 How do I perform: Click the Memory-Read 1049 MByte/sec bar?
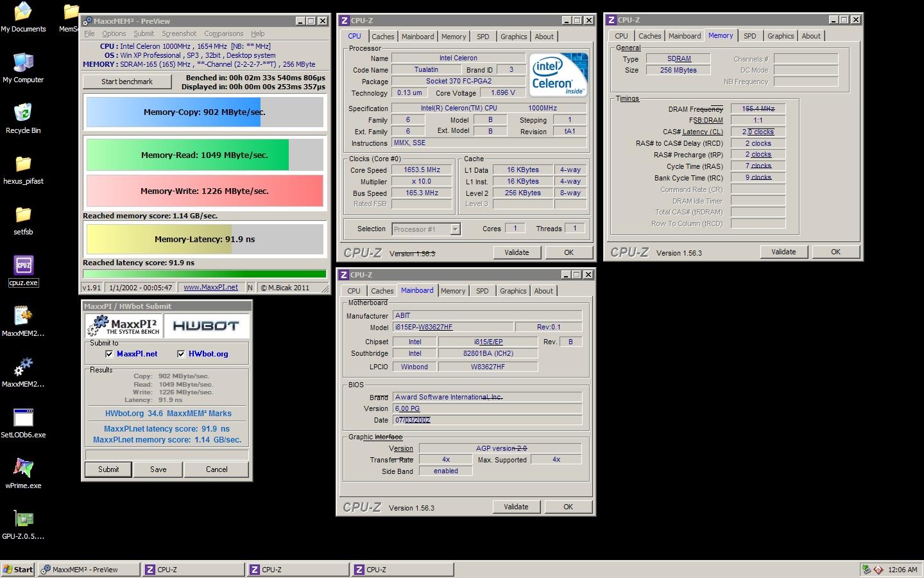(x=205, y=155)
